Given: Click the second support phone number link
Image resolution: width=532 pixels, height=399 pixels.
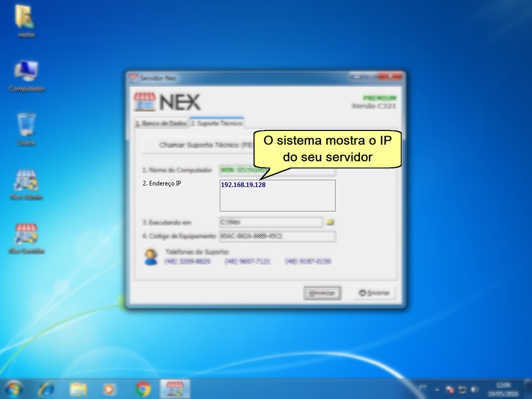Looking at the screenshot, I should pos(247,261).
